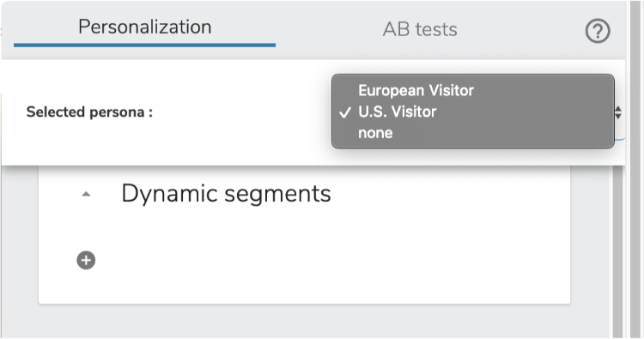Switch to the AB tests tab
Image resolution: width=644 pixels, height=339 pixels.
pyautogui.click(x=420, y=29)
